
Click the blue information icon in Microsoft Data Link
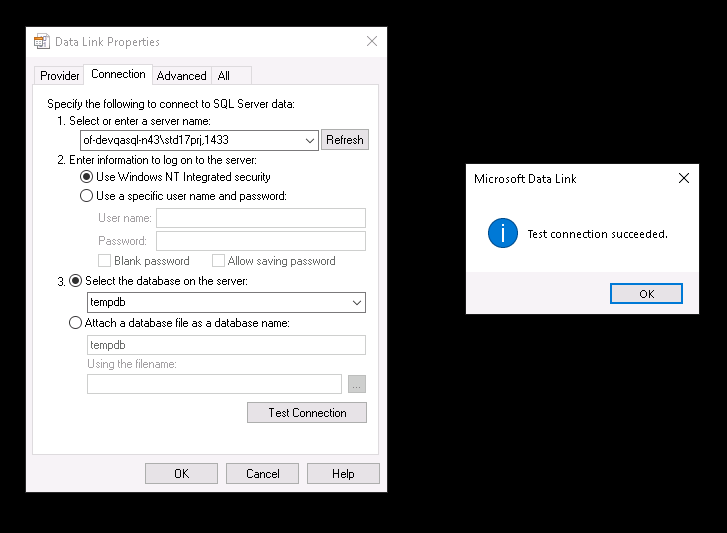click(x=503, y=233)
